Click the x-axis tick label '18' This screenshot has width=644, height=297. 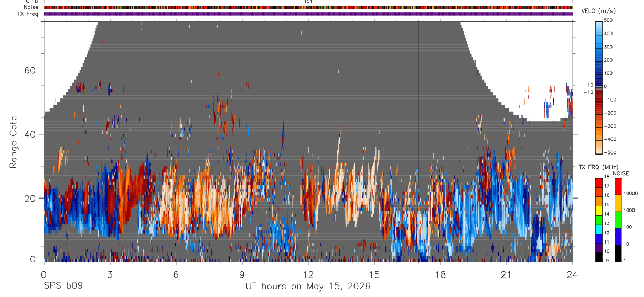(x=440, y=274)
